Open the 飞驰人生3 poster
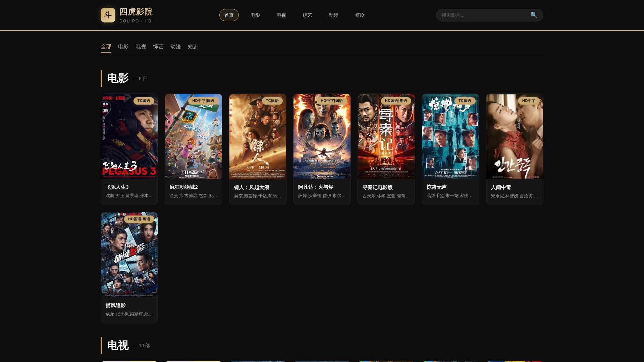 129,136
